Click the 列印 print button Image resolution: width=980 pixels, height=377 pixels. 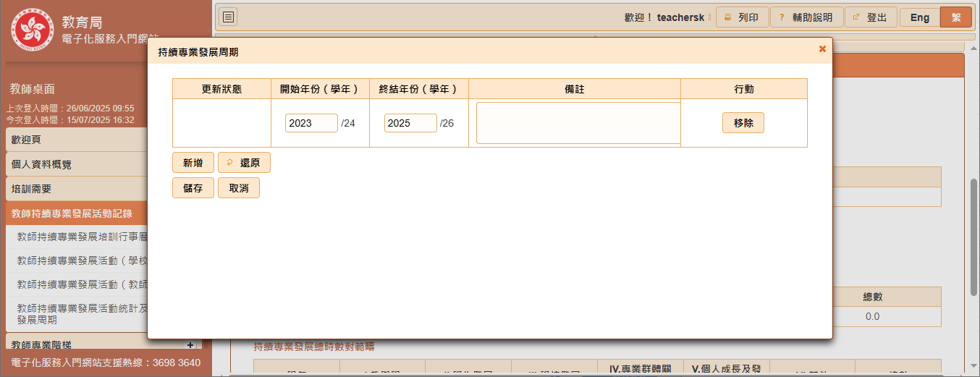pyautogui.click(x=742, y=17)
